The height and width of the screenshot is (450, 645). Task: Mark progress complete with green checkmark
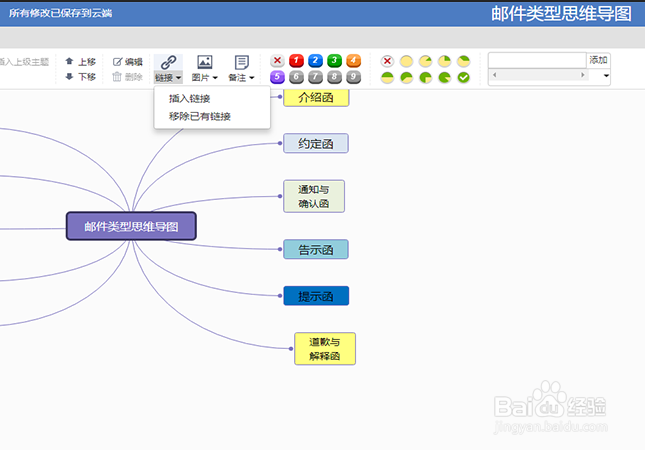pos(464,77)
